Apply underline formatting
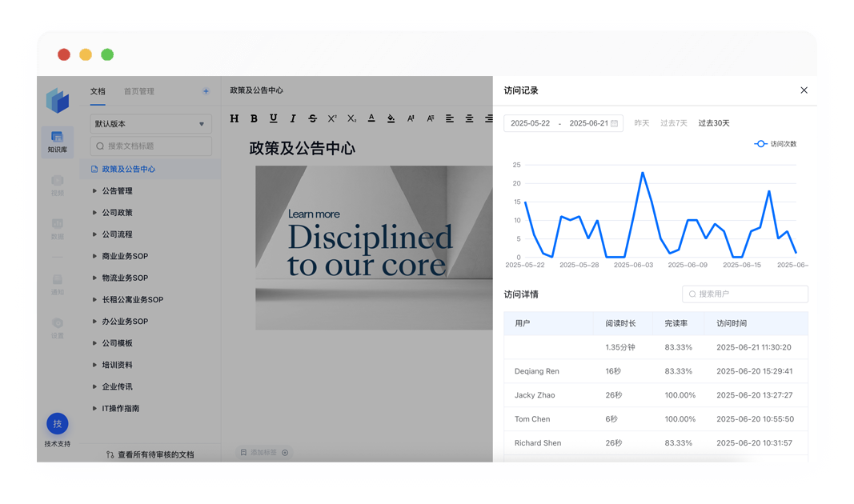Image resolution: width=854 pixels, height=504 pixels. point(273,118)
